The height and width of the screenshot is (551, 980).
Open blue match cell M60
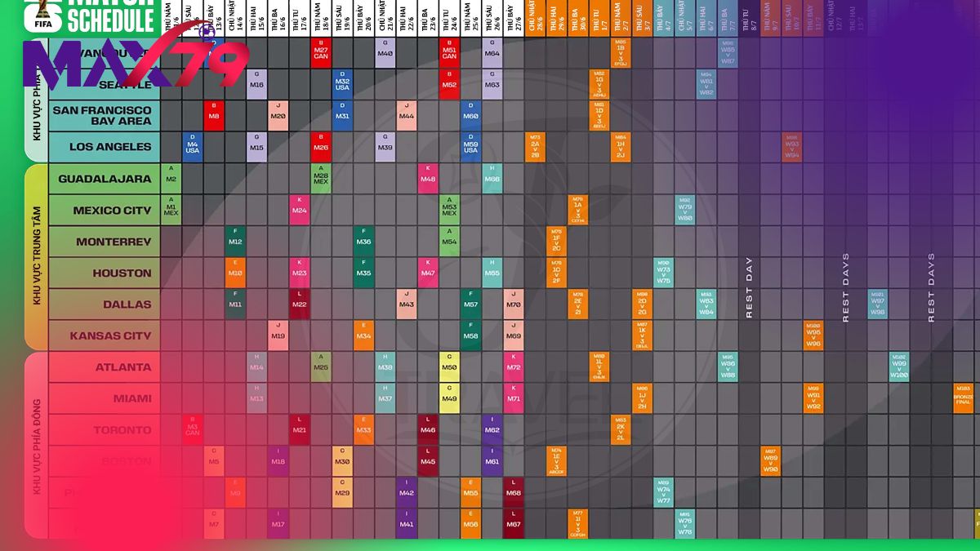click(x=470, y=115)
